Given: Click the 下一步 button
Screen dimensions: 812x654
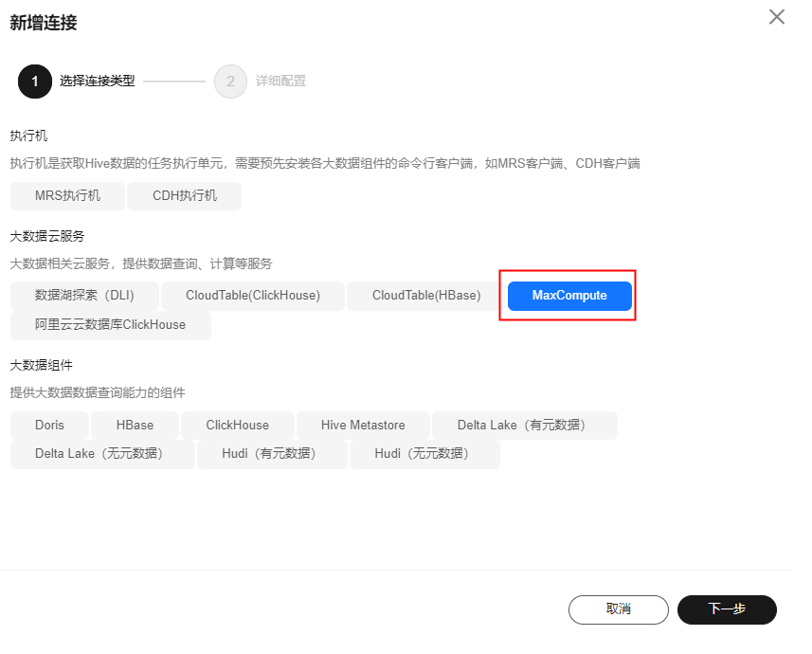Looking at the screenshot, I should [x=727, y=609].
